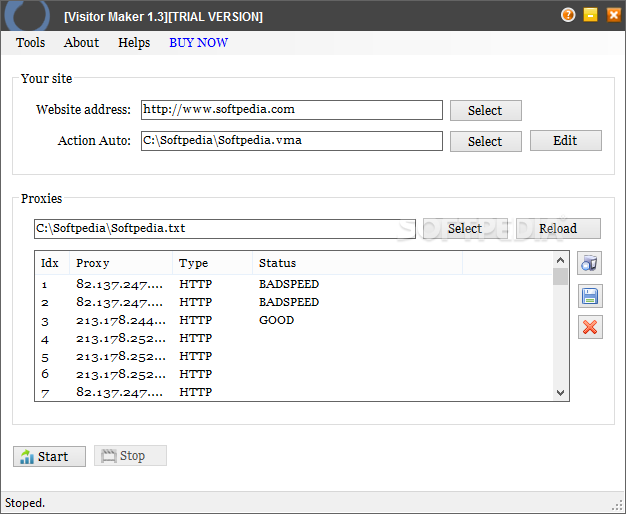
Task: Sort by Status column header
Action: pos(358,263)
